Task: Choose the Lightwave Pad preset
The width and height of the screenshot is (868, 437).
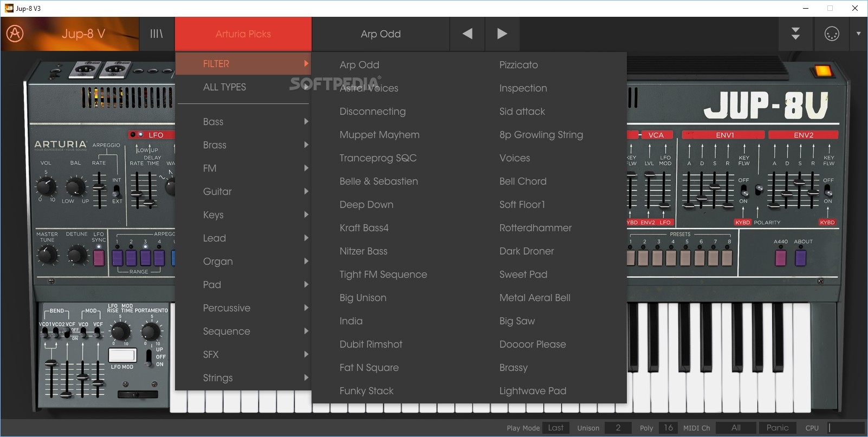Action: click(x=533, y=390)
